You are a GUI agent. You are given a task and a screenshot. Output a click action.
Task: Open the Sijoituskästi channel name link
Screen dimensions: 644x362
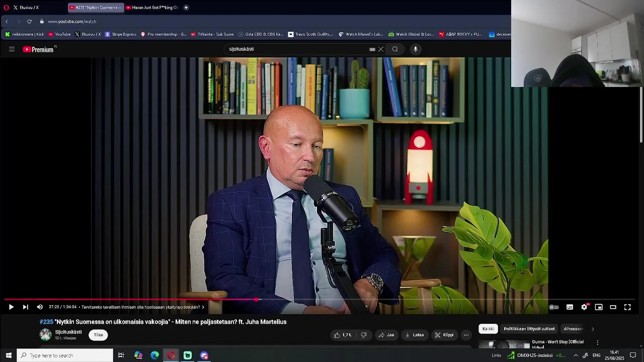[x=68, y=332]
